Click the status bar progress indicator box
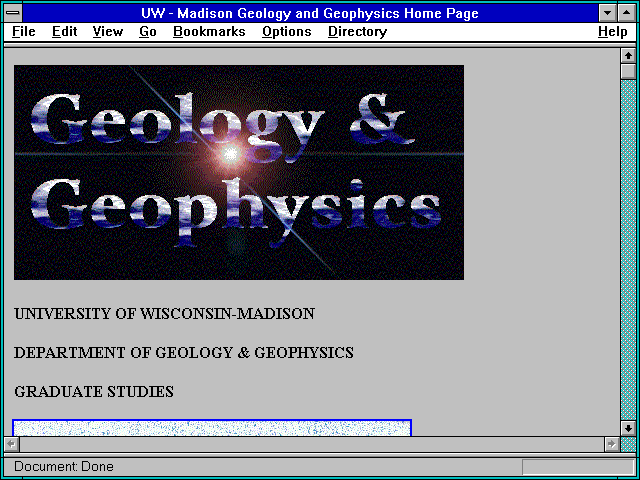This screenshot has height=480, width=640. pyautogui.click(x=578, y=467)
